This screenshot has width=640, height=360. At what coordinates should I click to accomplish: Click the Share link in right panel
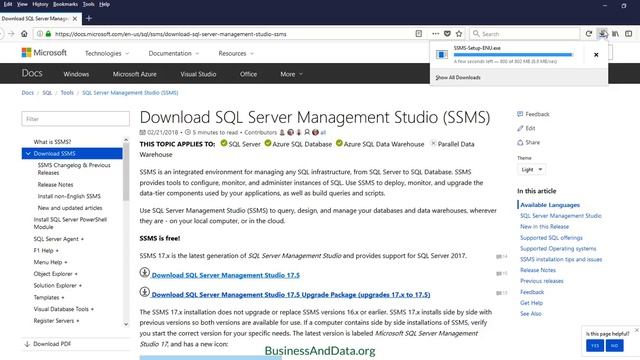(529, 142)
